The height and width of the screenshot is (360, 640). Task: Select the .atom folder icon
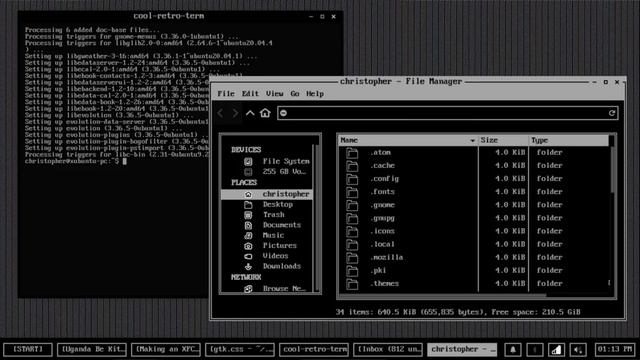tap(352, 153)
